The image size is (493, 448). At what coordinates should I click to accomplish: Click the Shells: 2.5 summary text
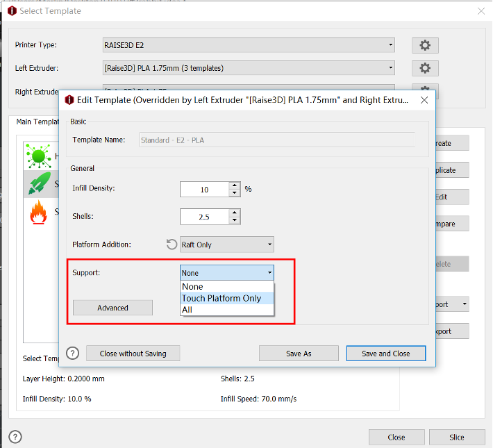[237, 379]
